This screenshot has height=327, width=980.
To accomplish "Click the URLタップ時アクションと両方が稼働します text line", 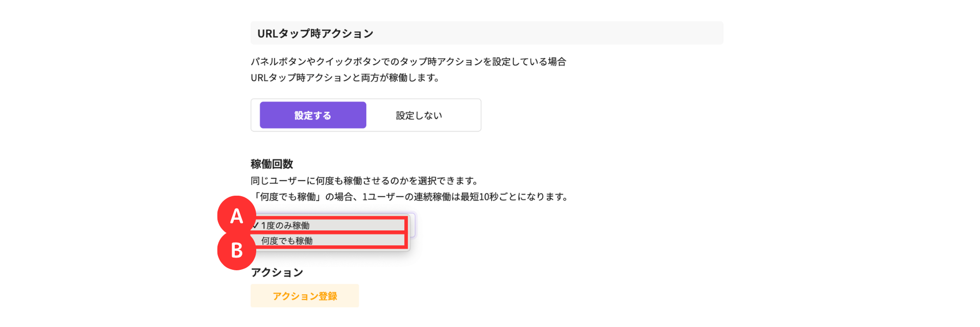I will click(x=345, y=78).
